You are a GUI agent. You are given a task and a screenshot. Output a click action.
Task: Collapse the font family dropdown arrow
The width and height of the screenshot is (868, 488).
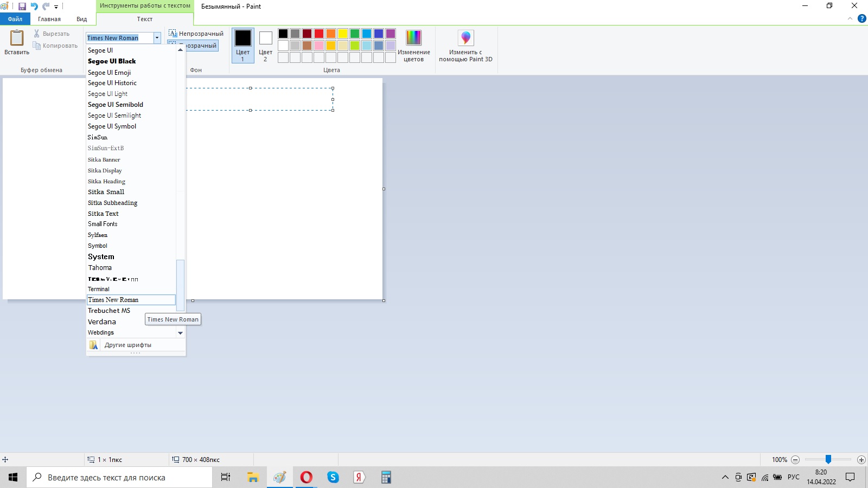(x=157, y=38)
